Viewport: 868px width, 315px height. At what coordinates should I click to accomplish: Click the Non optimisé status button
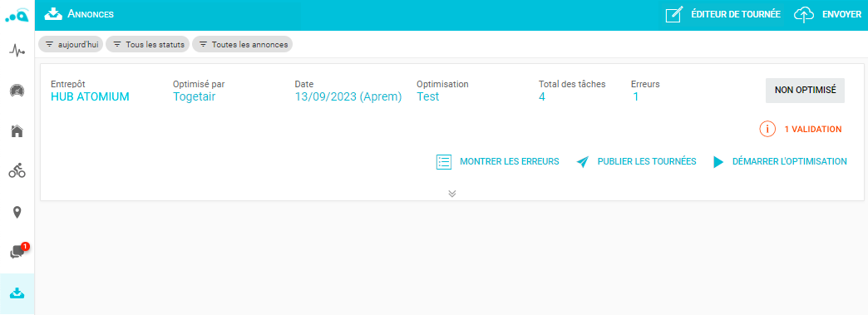[805, 91]
